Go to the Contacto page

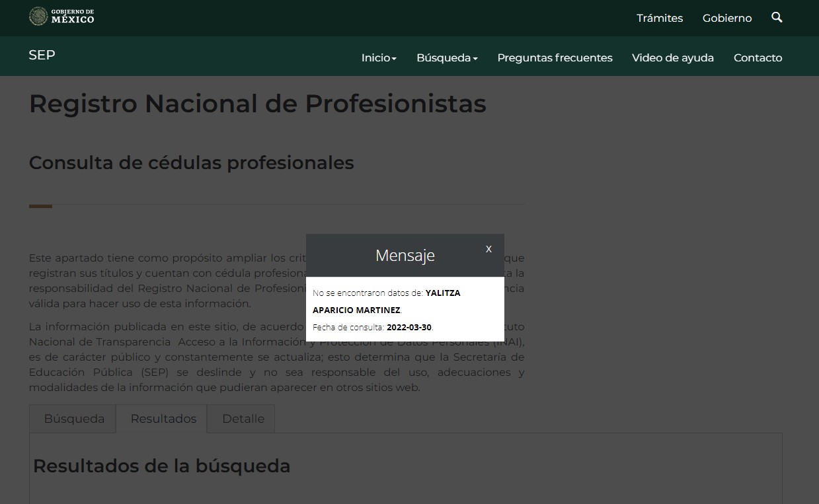click(x=758, y=57)
